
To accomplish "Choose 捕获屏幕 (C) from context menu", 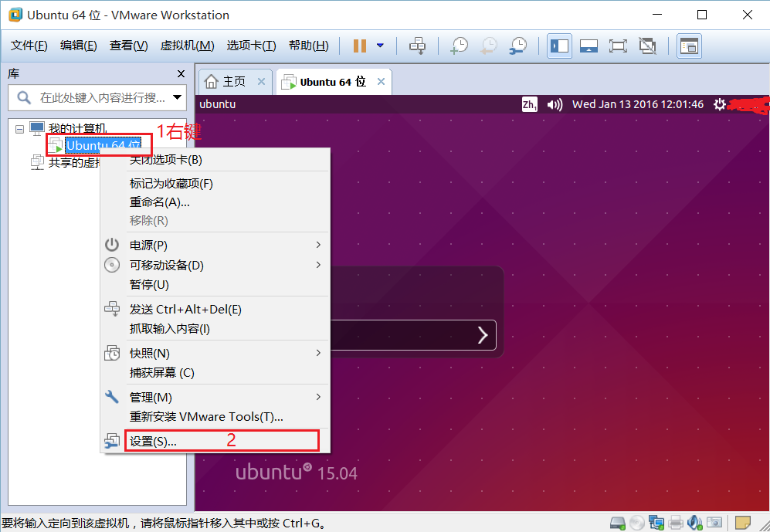I will [215, 373].
